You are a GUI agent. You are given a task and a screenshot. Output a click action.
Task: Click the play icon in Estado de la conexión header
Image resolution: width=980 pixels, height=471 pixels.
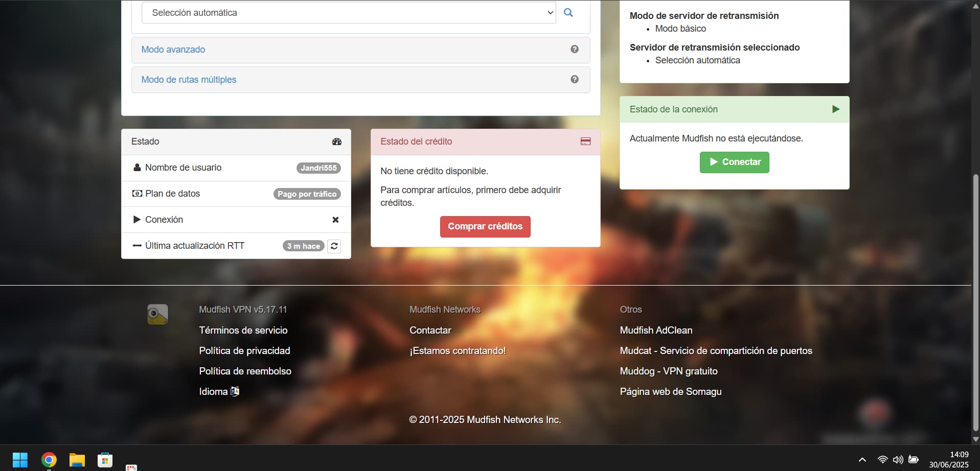(836, 109)
